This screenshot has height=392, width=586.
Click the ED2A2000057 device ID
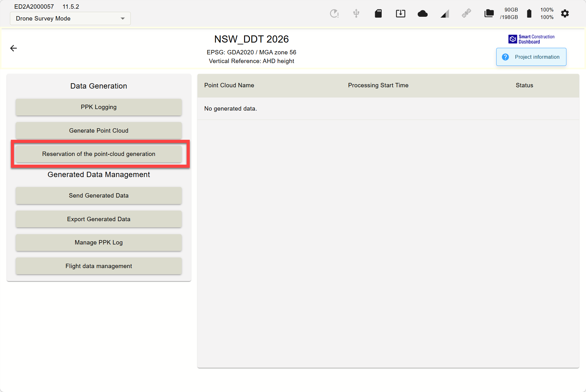(x=34, y=7)
